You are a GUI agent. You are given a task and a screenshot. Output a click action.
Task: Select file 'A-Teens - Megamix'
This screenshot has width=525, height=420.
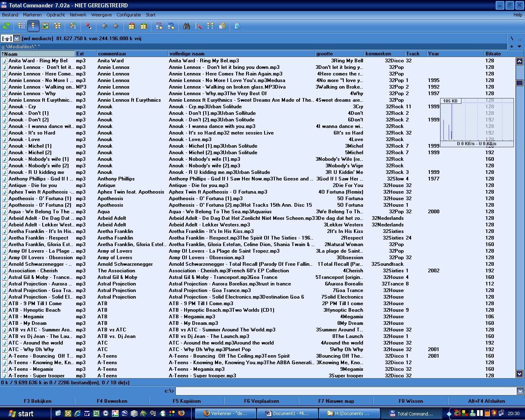pos(31,369)
